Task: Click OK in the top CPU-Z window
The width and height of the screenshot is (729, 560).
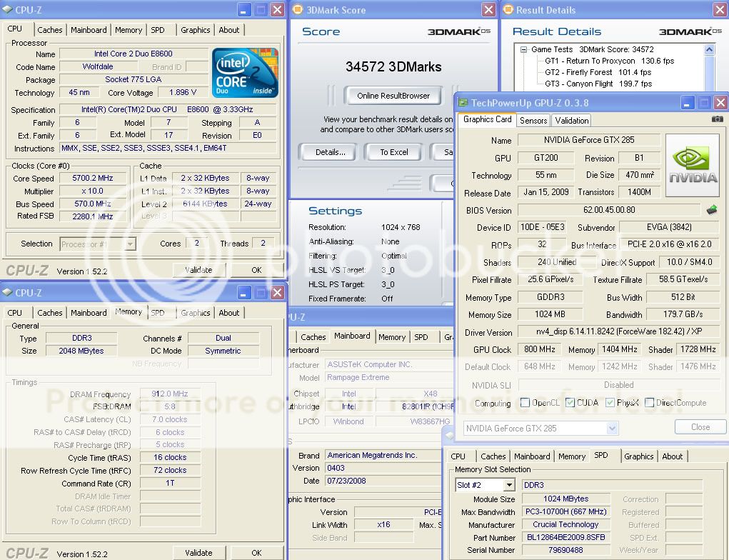Action: coord(256,270)
